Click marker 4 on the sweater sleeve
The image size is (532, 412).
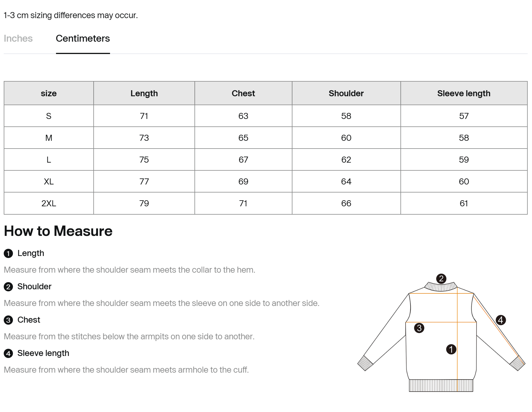click(x=501, y=320)
